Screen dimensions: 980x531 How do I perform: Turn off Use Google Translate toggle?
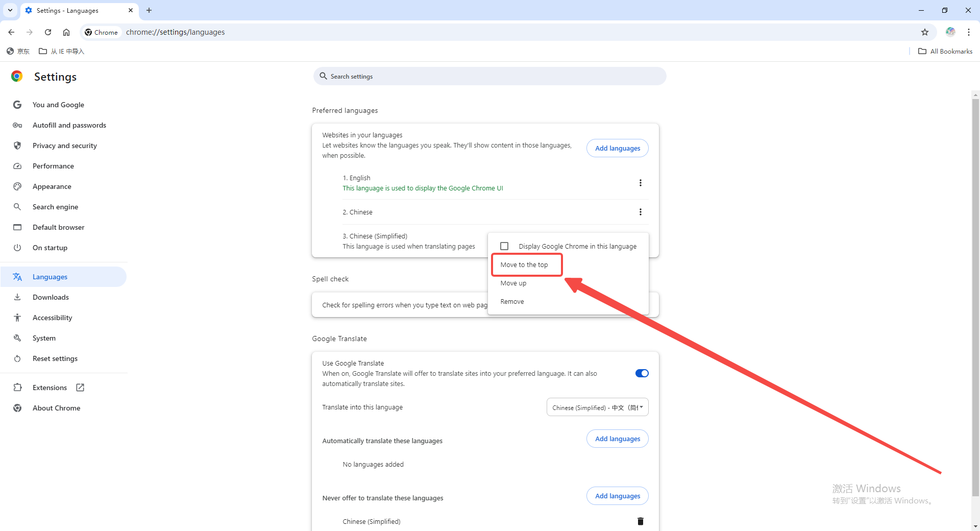[642, 373]
